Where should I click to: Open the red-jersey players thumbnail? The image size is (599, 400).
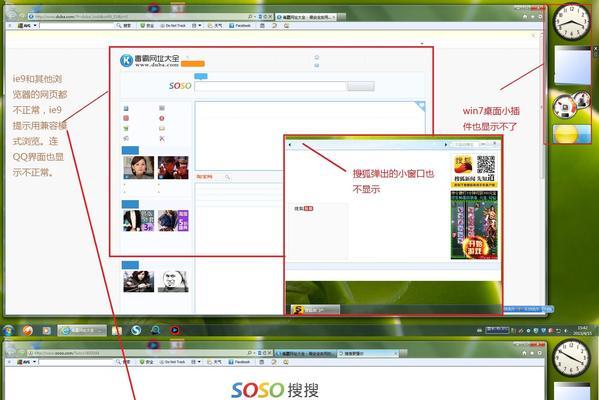(x=173, y=167)
